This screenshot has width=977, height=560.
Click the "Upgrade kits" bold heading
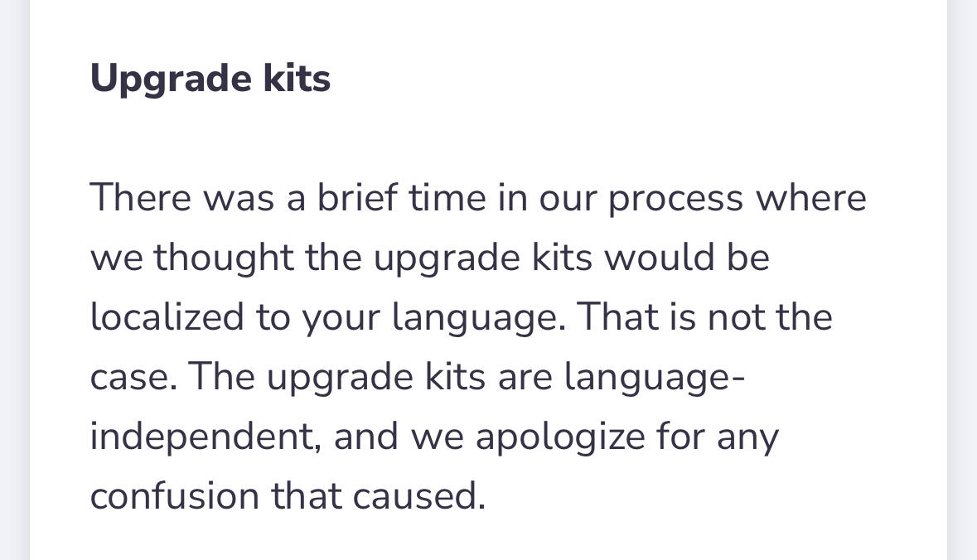point(210,79)
